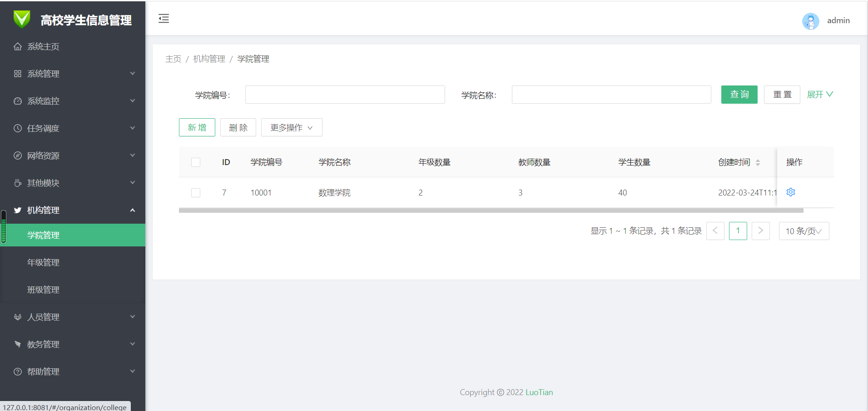The width and height of the screenshot is (868, 411).
Task: Click the icon beside 教务管理
Action: click(18, 344)
